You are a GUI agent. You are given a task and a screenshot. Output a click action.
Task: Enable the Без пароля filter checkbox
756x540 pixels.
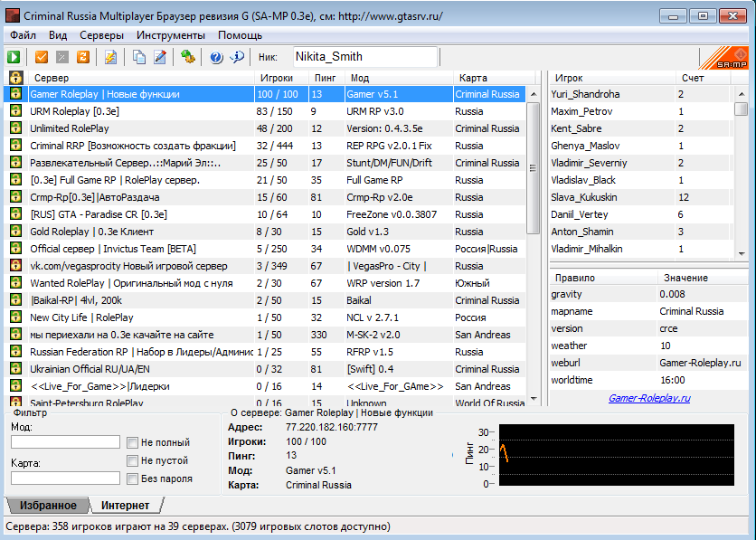(x=132, y=478)
